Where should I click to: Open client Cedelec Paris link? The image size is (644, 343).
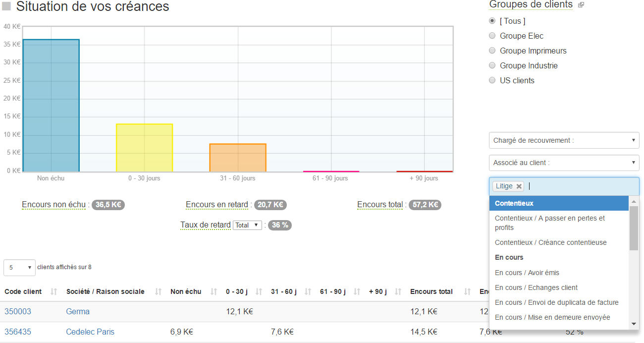pos(90,332)
